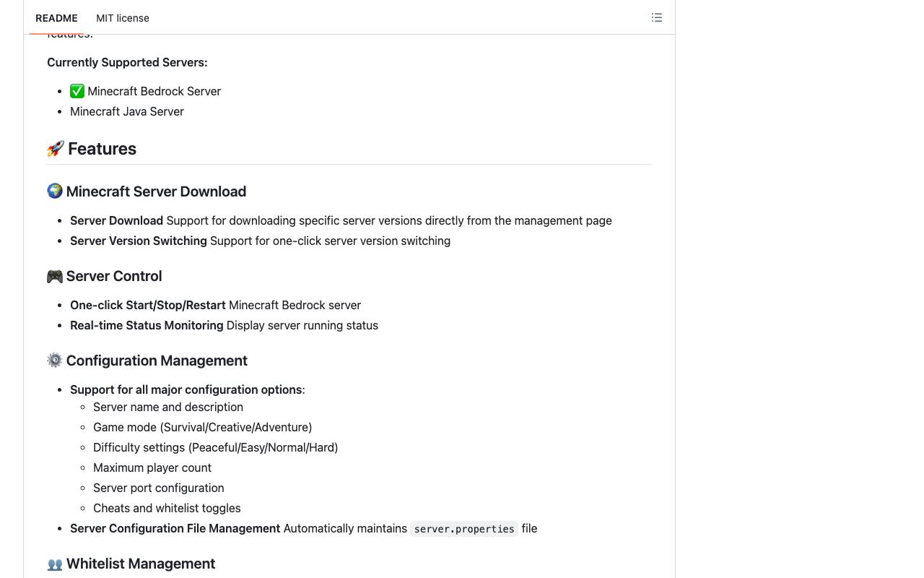The height and width of the screenshot is (578, 924).
Task: Open the README outline icon
Action: coord(656,17)
